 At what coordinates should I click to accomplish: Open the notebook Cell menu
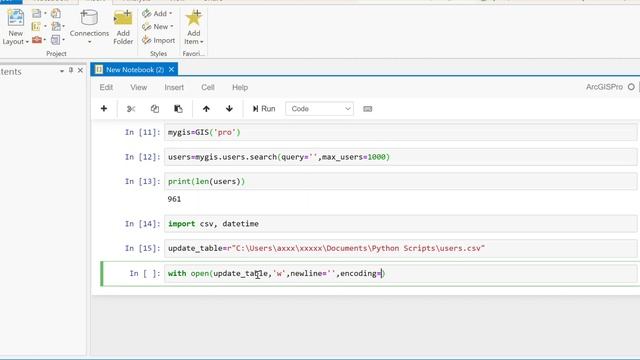(208, 87)
